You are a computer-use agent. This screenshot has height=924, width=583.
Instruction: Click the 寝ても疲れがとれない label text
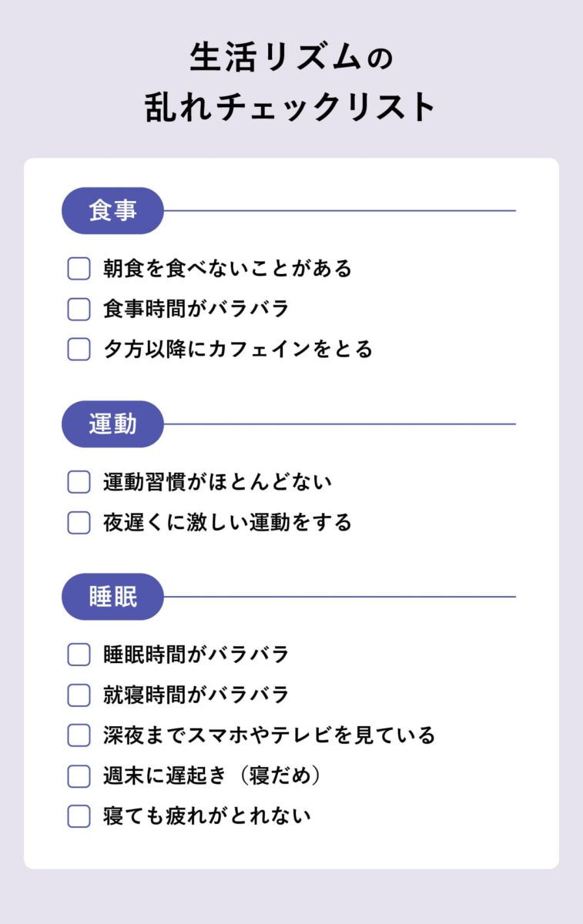click(x=207, y=815)
